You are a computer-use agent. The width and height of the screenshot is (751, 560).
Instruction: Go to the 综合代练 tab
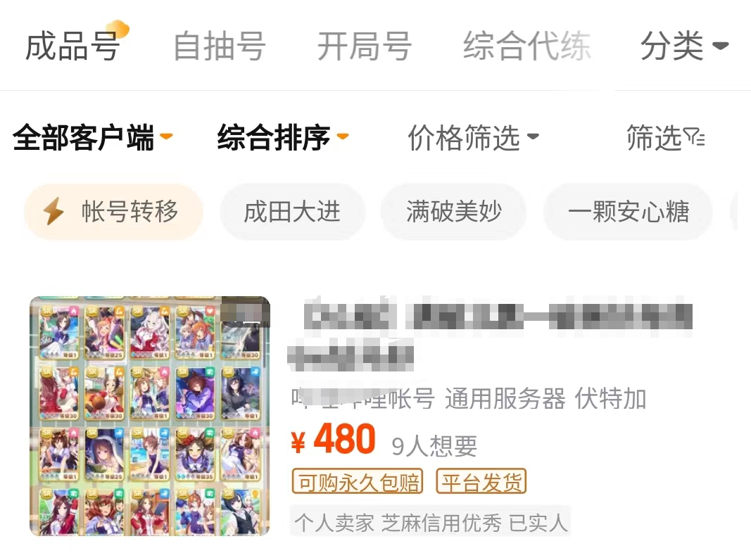point(527,46)
